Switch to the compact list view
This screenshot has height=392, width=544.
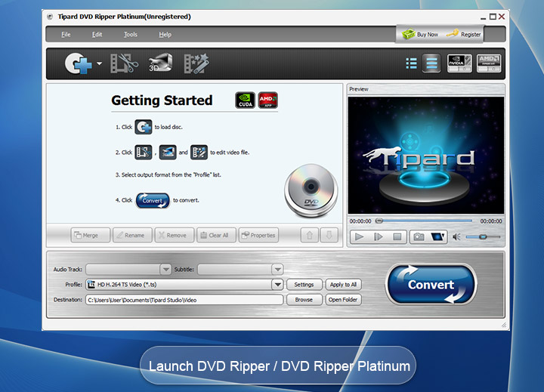coord(412,63)
